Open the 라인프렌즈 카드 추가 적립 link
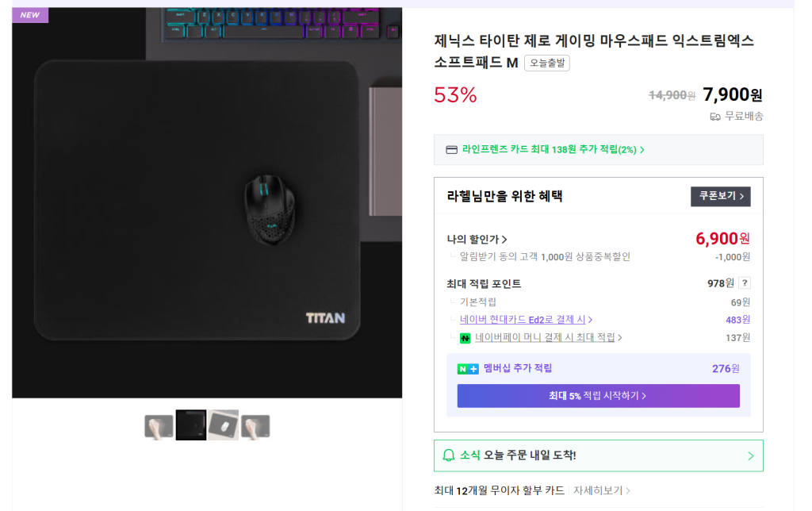The width and height of the screenshot is (812, 511). click(x=553, y=150)
